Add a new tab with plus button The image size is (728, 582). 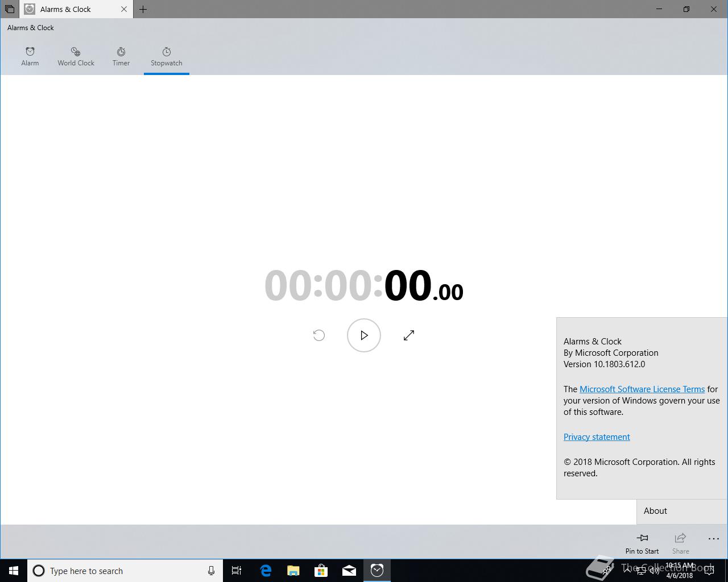point(143,9)
